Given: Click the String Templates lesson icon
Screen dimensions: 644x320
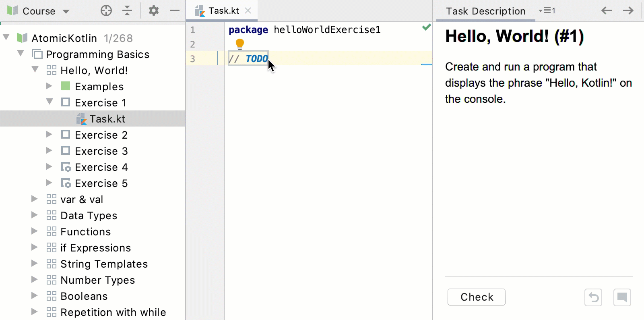Looking at the screenshot, I should [x=52, y=264].
